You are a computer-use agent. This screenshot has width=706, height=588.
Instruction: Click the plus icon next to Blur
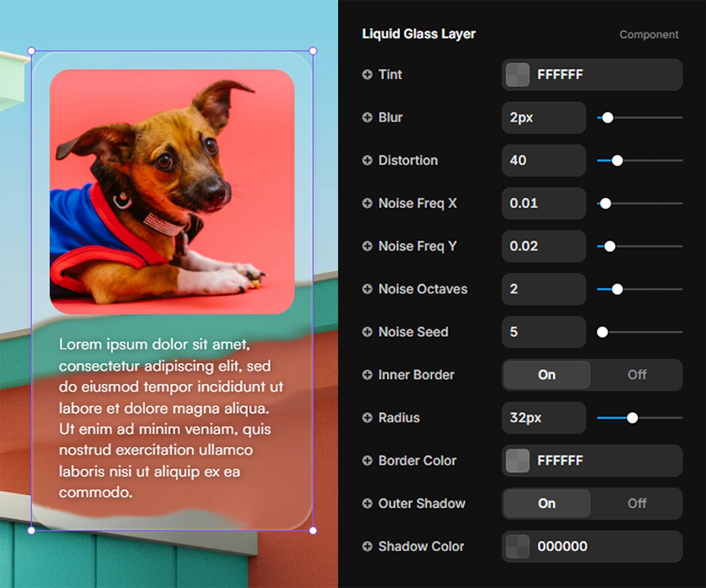pos(367,118)
